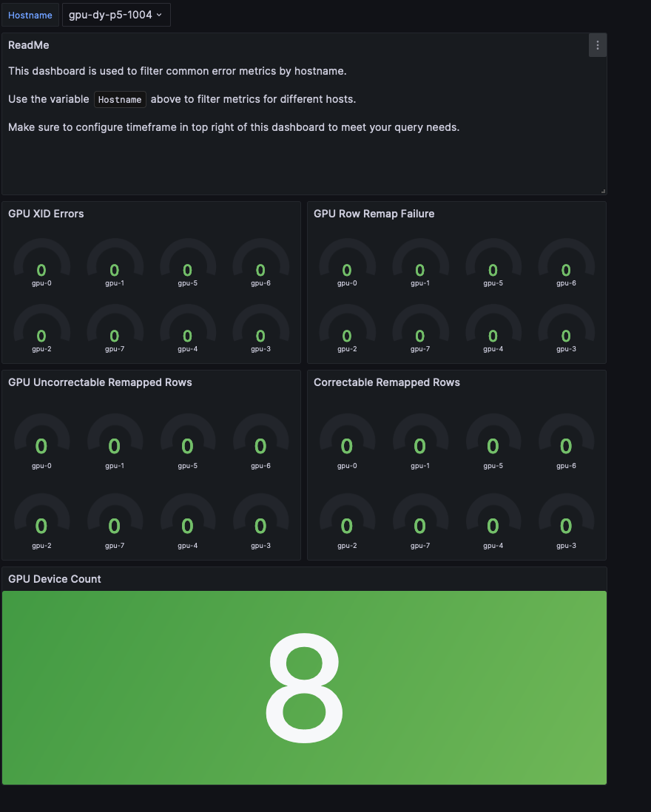Click the GPU XID Errors panel title
Viewport: 651px width, 812px height.
[46, 214]
